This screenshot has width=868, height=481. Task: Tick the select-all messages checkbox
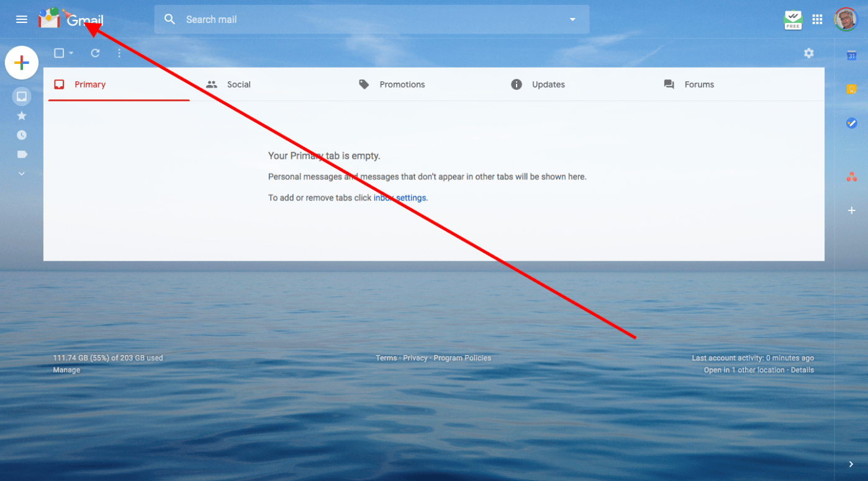click(59, 53)
